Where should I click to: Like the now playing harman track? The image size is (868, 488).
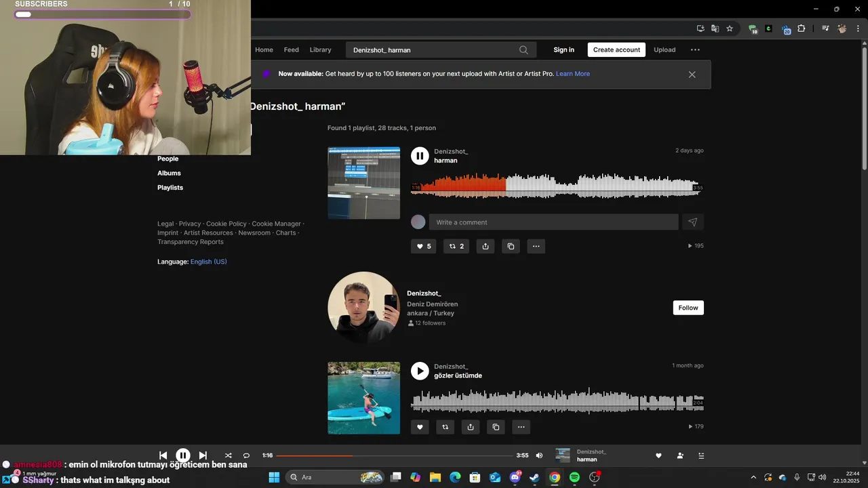pos(658,455)
